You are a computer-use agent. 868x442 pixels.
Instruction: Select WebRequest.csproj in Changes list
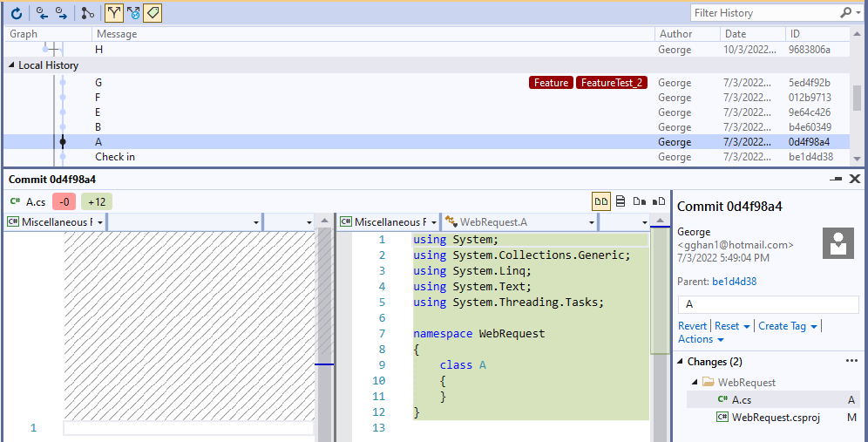coord(776,418)
